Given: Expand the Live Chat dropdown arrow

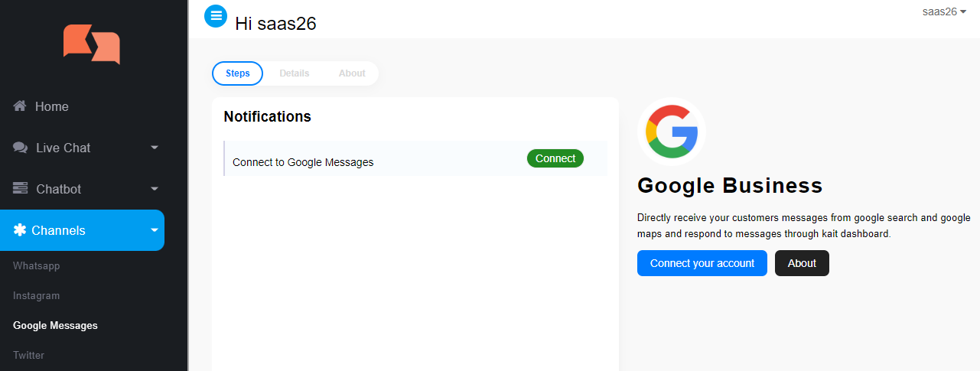Looking at the screenshot, I should click(x=155, y=148).
